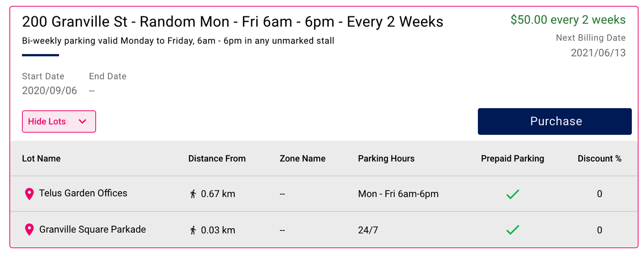Click the green prepaid checkmark for Granville Square Parkade
The image size is (644, 256).
point(513,230)
